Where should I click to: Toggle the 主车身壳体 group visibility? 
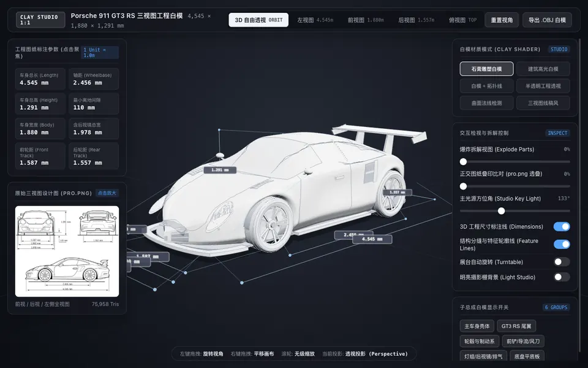click(x=477, y=326)
